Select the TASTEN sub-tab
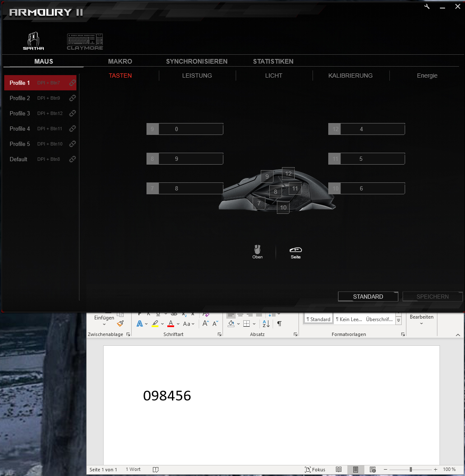 click(120, 76)
